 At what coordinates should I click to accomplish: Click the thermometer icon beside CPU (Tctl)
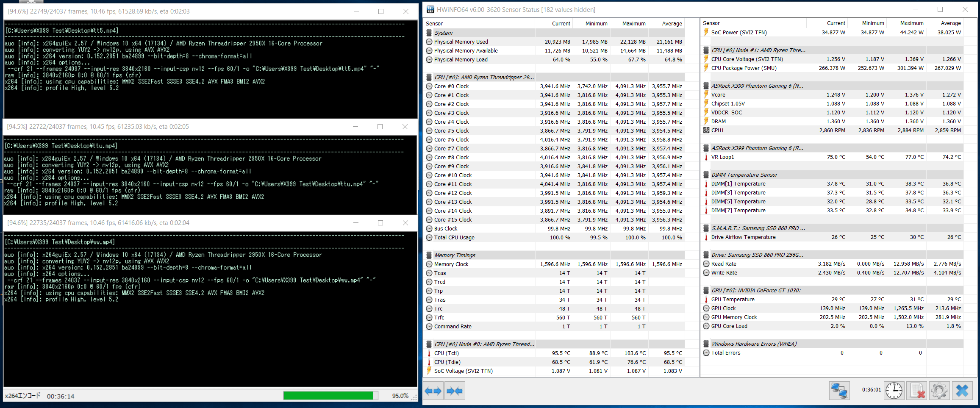(429, 353)
